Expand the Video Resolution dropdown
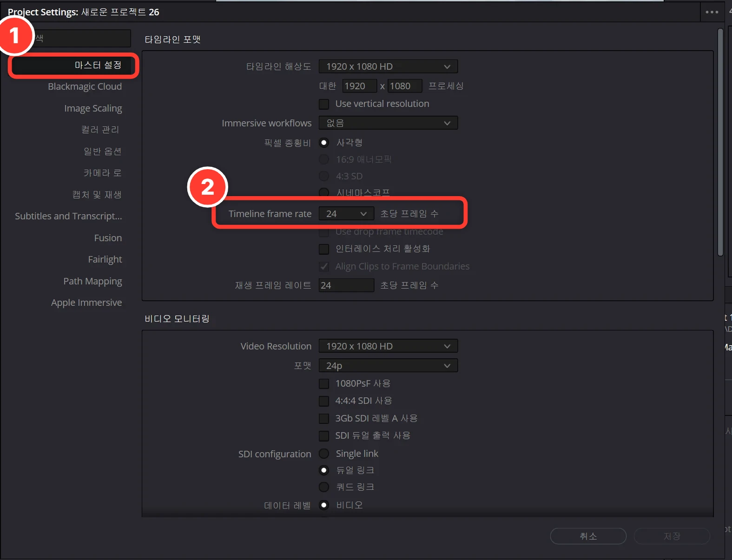Viewport: 732px width, 560px height. (x=388, y=346)
